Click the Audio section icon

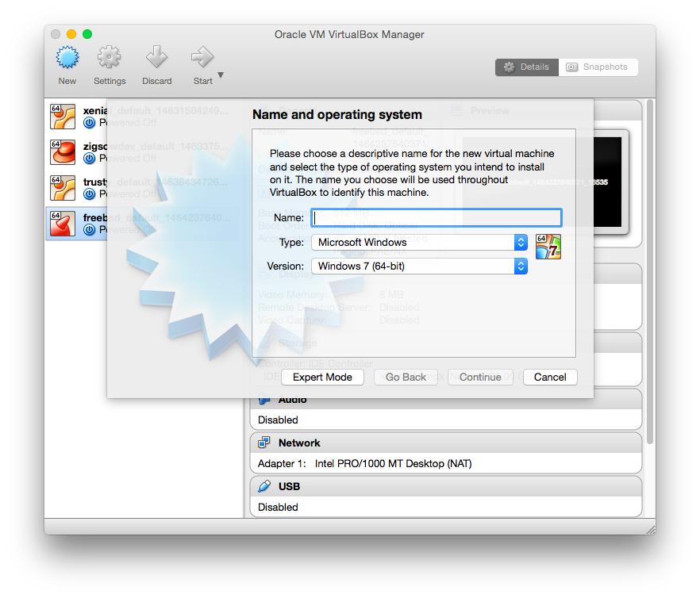click(x=264, y=400)
